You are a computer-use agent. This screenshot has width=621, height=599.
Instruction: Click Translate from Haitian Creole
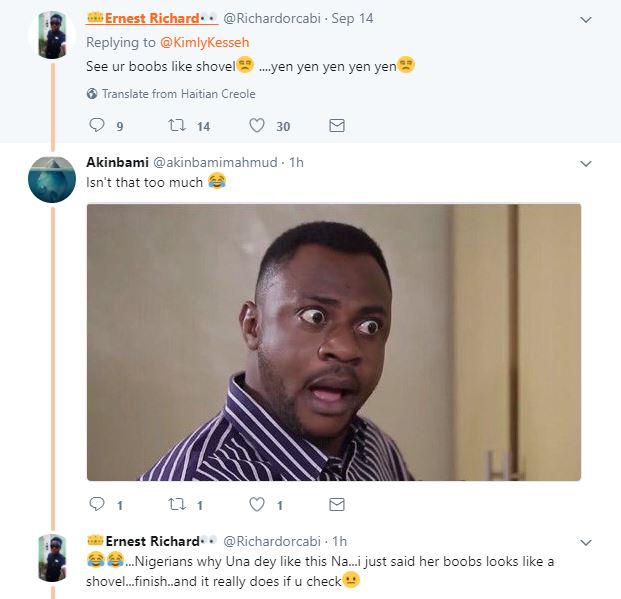tap(178, 94)
